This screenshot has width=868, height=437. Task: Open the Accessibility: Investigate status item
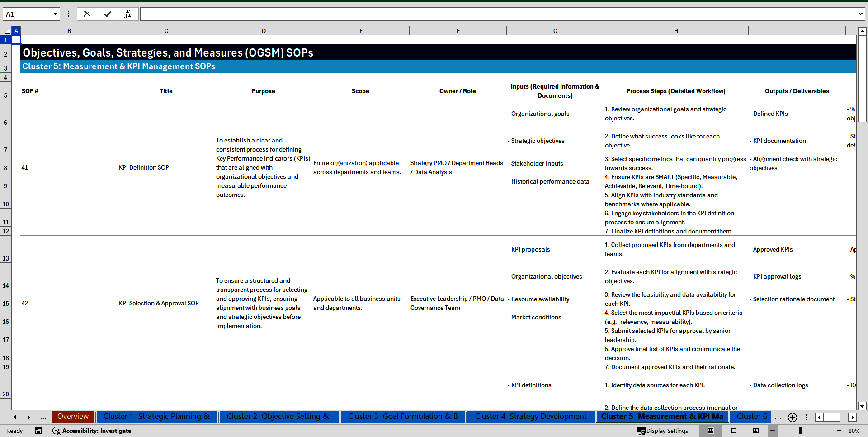(92, 431)
